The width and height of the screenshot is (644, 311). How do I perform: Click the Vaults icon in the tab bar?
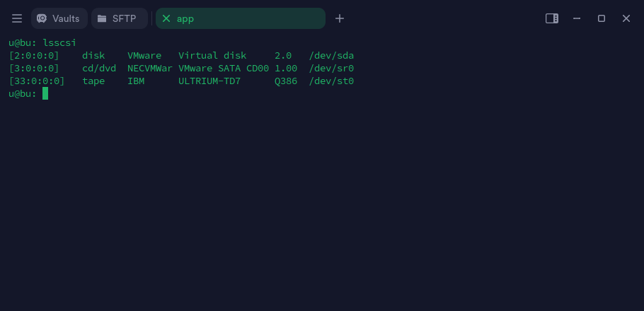point(42,18)
